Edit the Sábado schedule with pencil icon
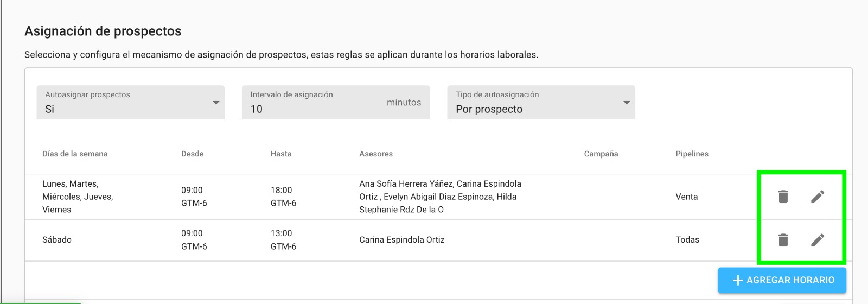Image resolution: width=868 pixels, height=304 pixels. [x=818, y=240]
